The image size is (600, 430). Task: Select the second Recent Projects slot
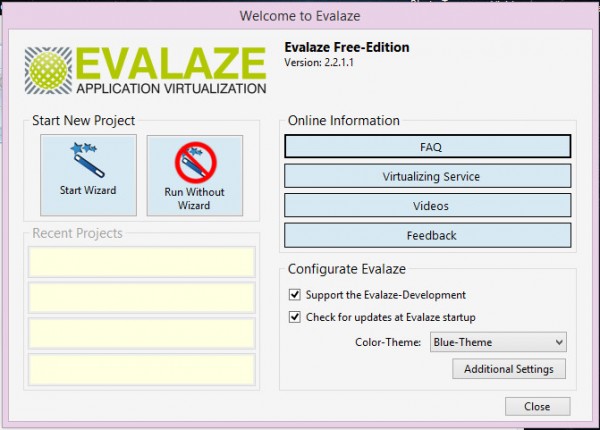(142, 298)
